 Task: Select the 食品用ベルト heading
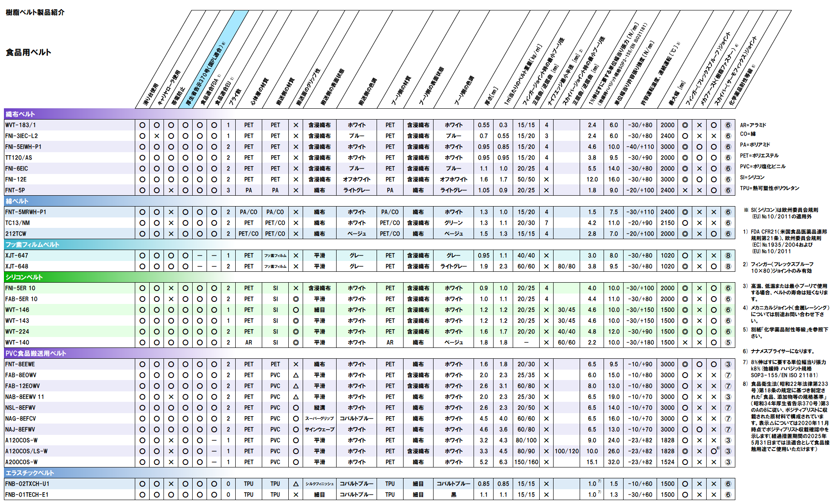click(28, 52)
